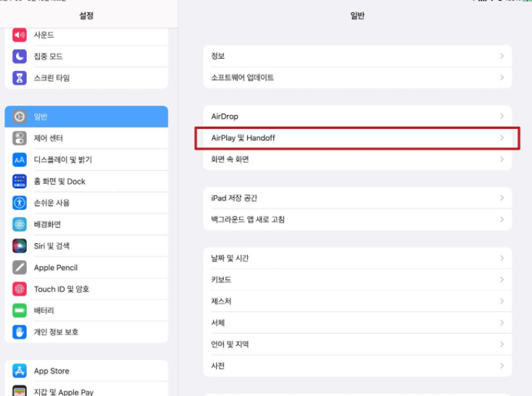532x396 pixels.
Task: Select 배경화면 in sidebar
Action: [86, 224]
